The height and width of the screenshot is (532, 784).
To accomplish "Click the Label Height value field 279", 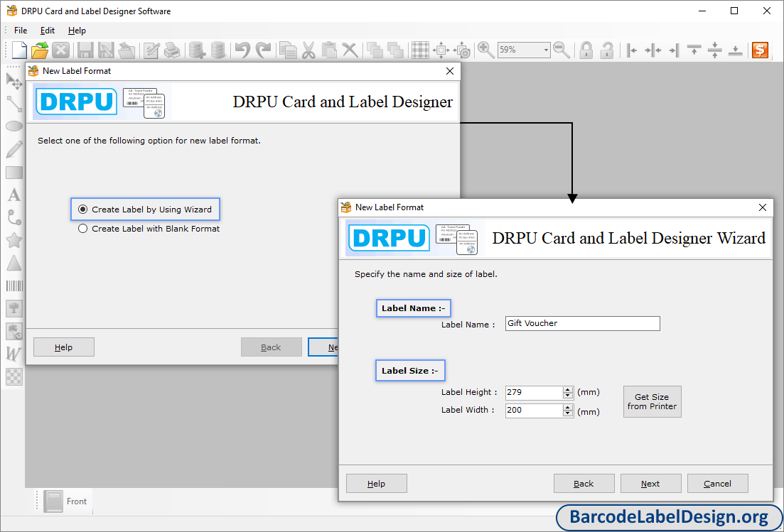I will 534,393.
